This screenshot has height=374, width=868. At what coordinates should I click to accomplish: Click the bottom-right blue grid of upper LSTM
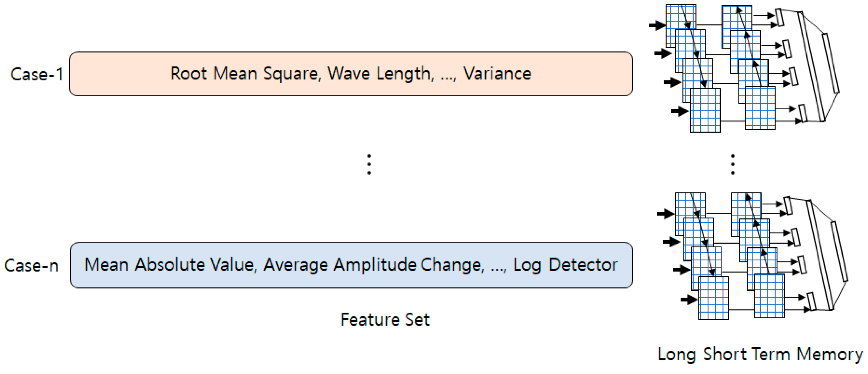pos(760,108)
